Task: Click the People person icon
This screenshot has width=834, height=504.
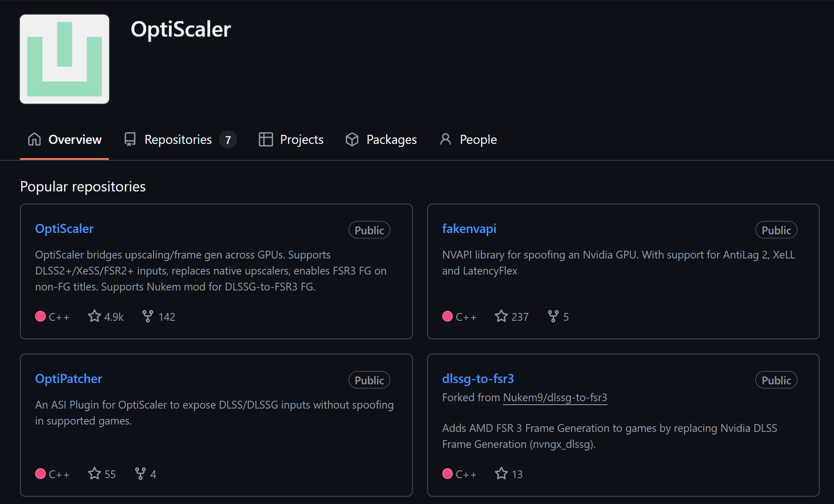Action: (x=445, y=139)
